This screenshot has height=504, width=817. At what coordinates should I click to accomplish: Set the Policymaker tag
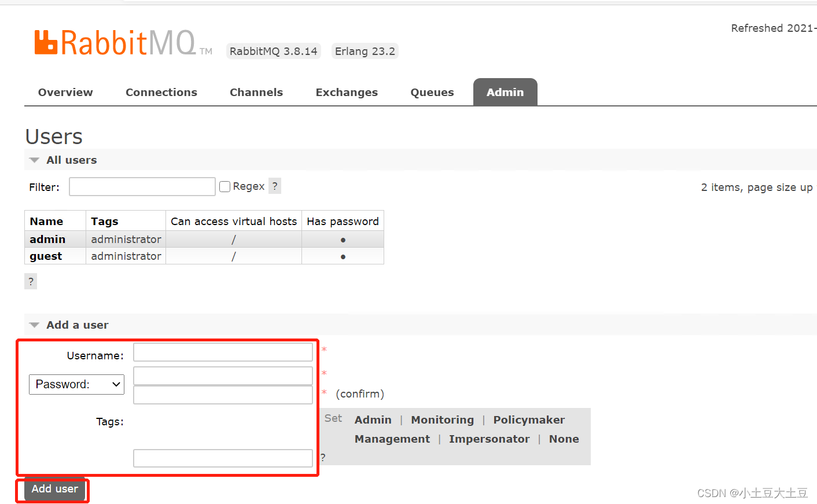coord(529,420)
